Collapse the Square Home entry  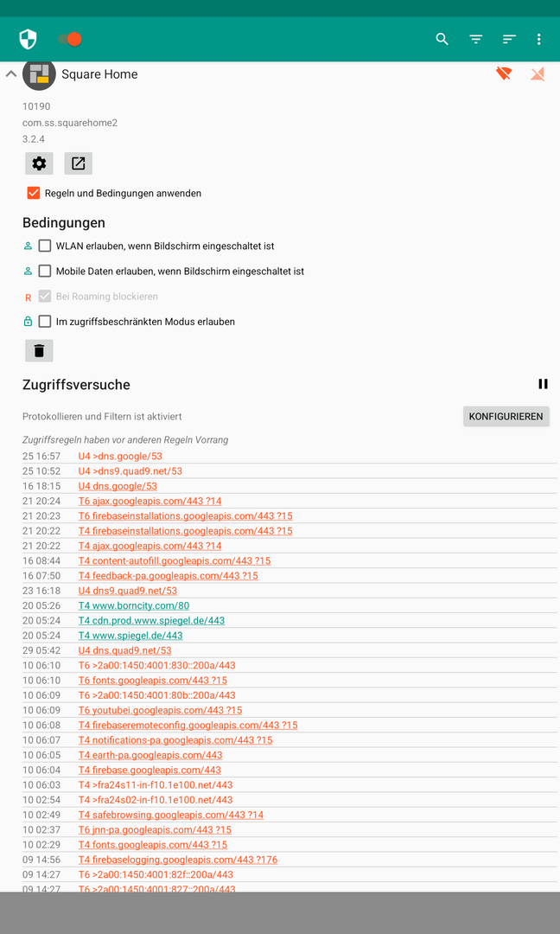(11, 74)
